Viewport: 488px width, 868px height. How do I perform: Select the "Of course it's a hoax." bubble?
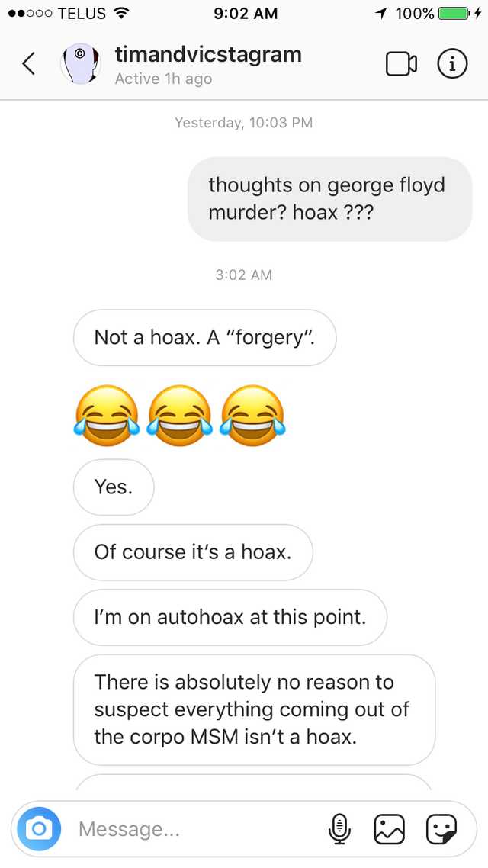coord(193,552)
